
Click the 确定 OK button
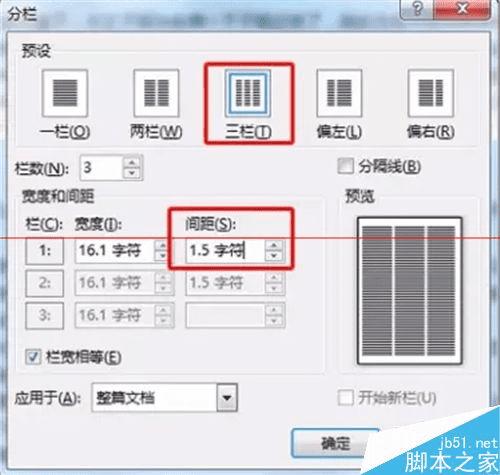point(335,443)
